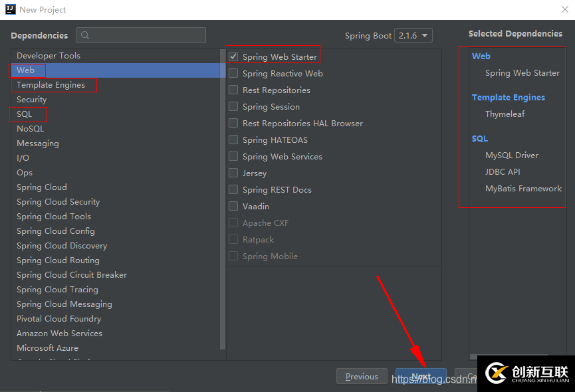Click the IntelliJ IDEA logo in the title bar

pyautogui.click(x=10, y=9)
